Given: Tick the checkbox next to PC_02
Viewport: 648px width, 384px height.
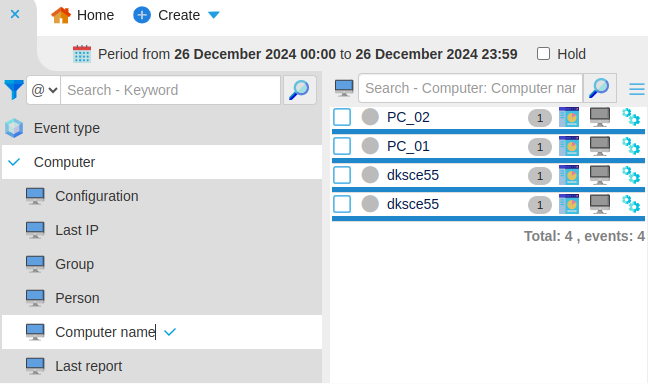Looking at the screenshot, I should click(342, 117).
